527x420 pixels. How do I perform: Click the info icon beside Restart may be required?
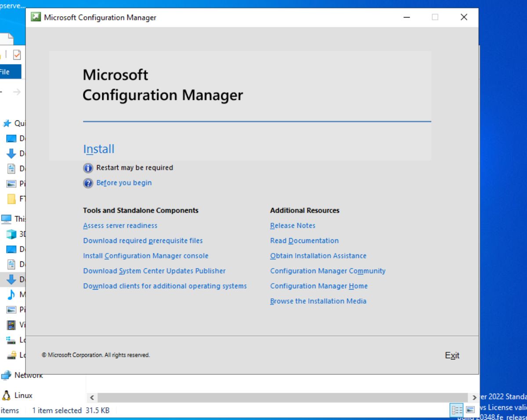pyautogui.click(x=88, y=168)
